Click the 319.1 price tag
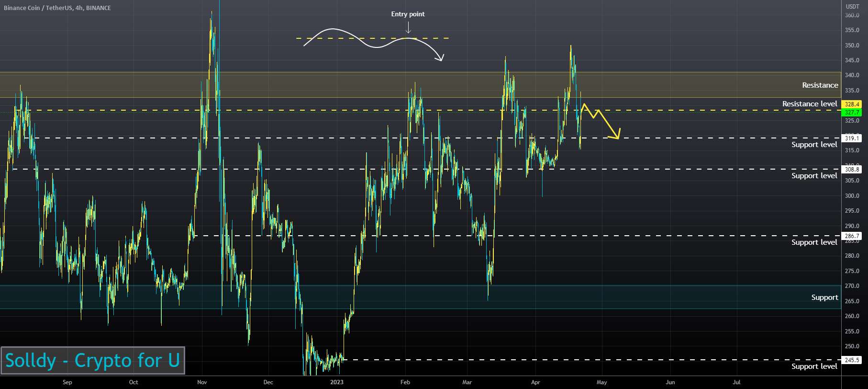Viewport: 868px width, 389px height. [x=852, y=138]
